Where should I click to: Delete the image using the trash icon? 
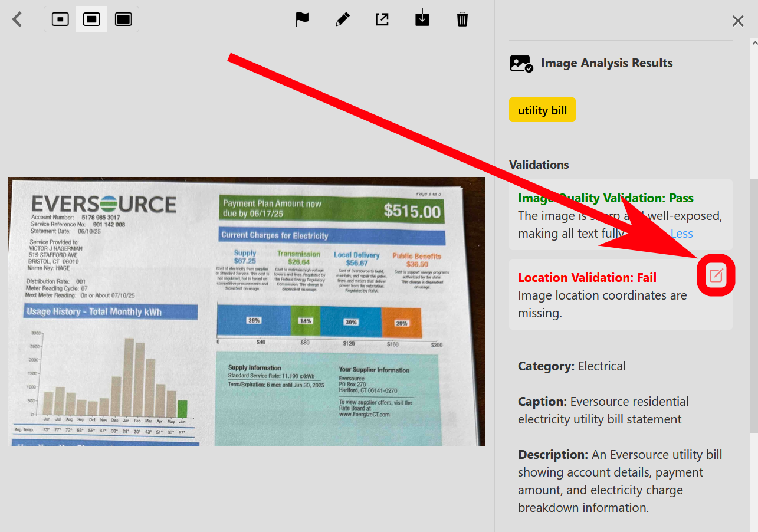click(x=462, y=19)
